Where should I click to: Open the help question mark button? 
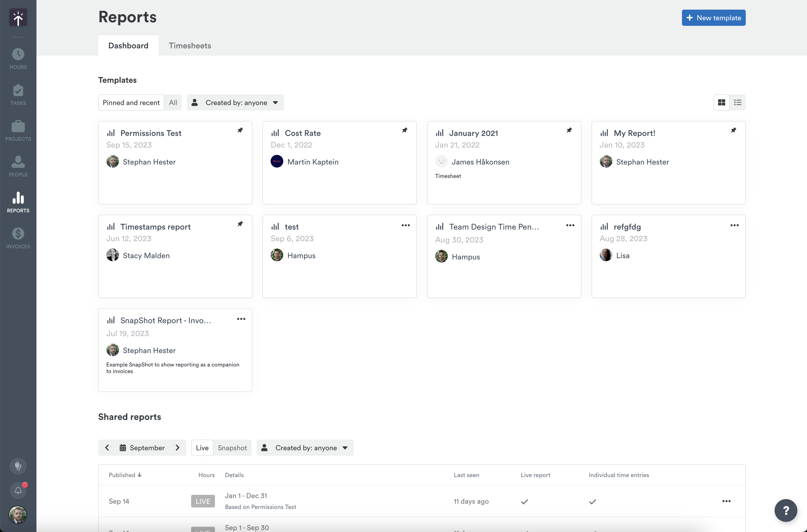786,510
